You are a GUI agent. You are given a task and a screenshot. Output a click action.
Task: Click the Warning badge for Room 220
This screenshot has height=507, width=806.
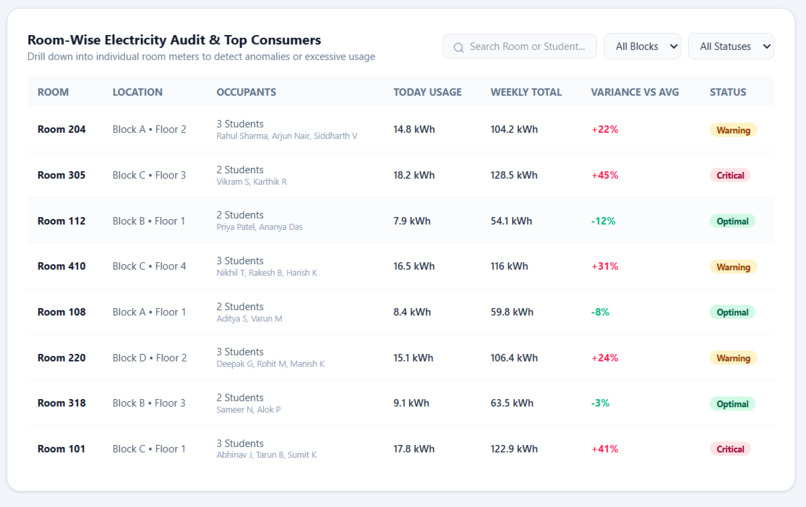(x=733, y=358)
